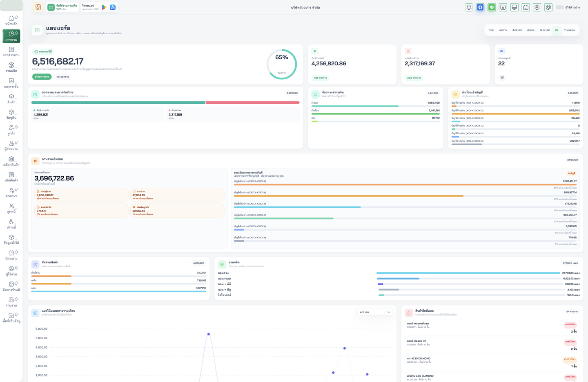Click the 65% circular progress ring
Screen dimensions: 588x382
[x=282, y=64]
